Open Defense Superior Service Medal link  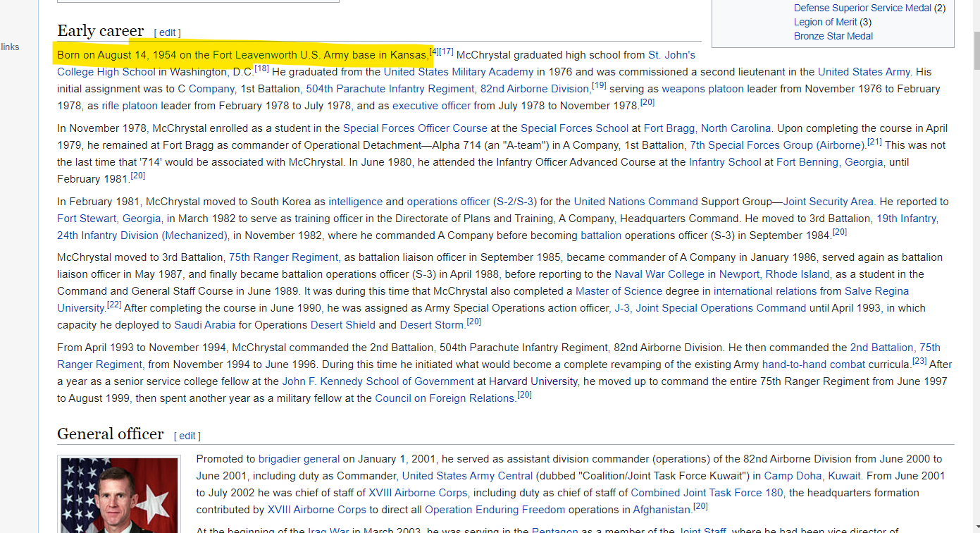coord(862,8)
